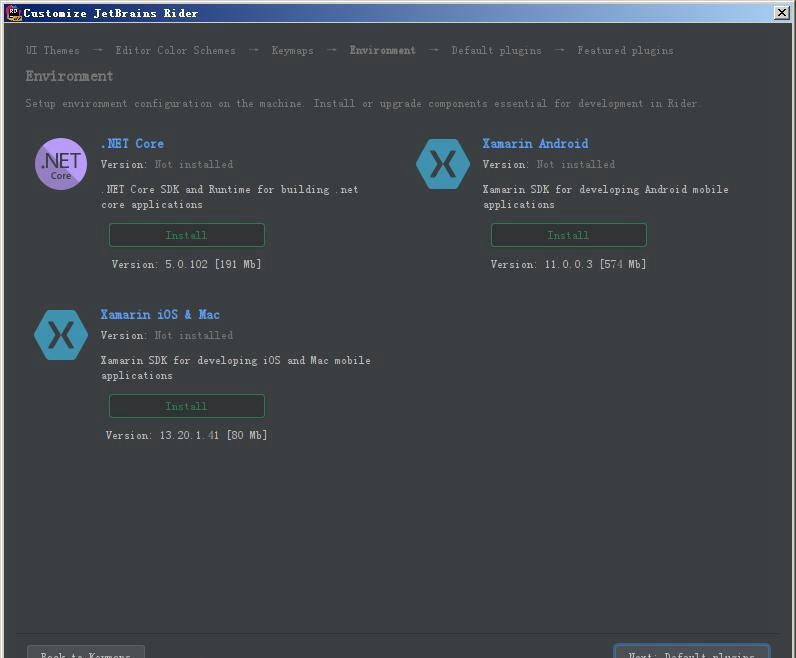Click the .NET Core purple logo icon
Screen dimensions: 796x658
[61, 164]
